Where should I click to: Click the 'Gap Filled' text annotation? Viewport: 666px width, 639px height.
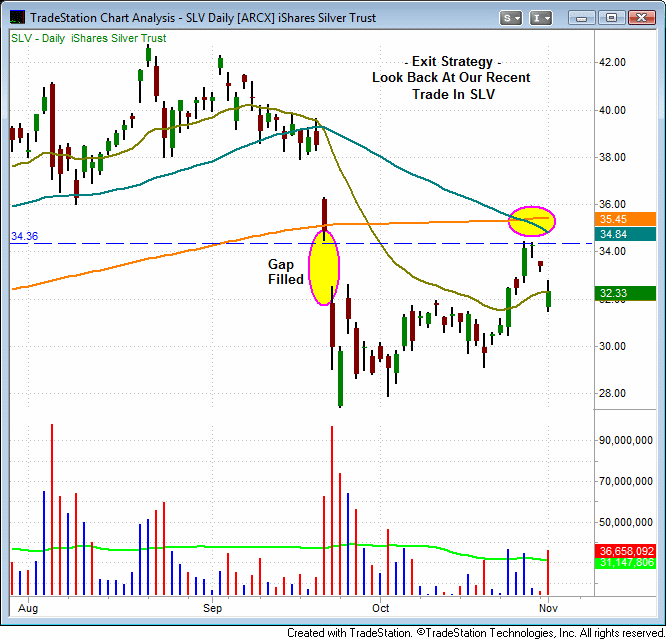tap(286, 272)
